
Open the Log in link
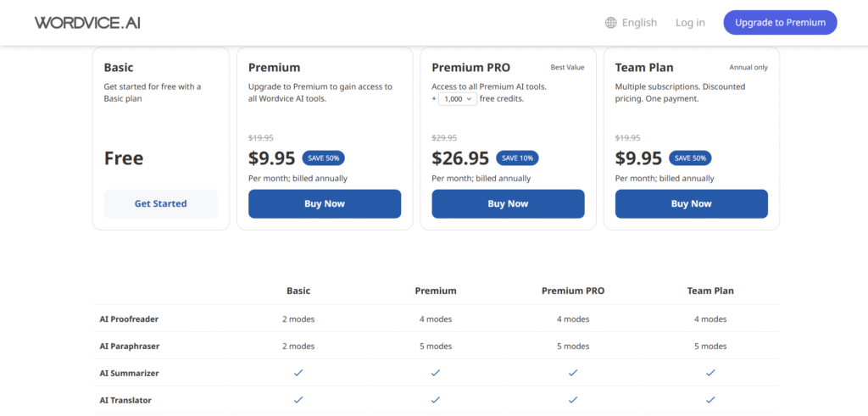690,23
